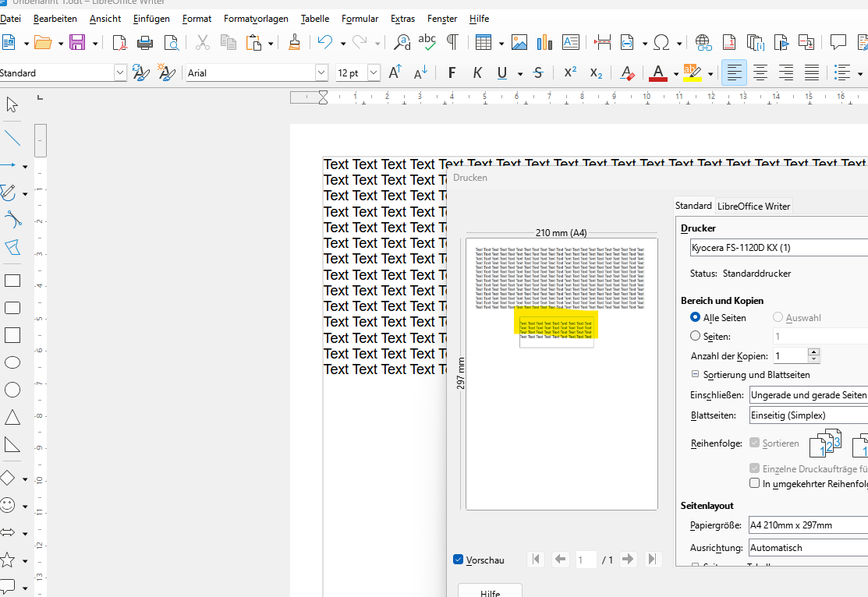Toggle formatting marks pilcrow icon
Viewport: 868px width, 597px height.
pos(453,43)
